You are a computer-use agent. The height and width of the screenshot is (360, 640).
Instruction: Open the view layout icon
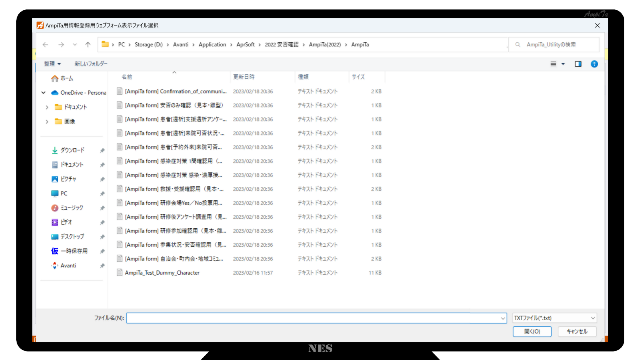pyautogui.click(x=553, y=64)
